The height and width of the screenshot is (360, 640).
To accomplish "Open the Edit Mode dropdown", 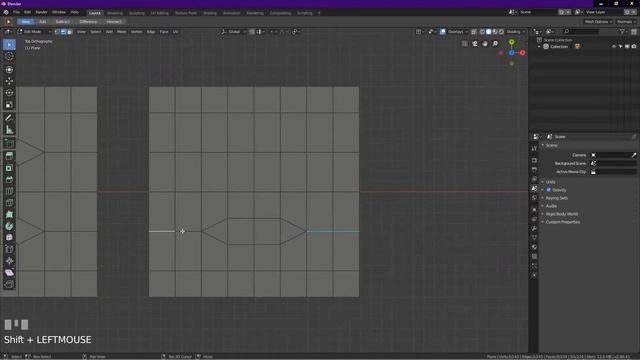I will pyautogui.click(x=34, y=31).
